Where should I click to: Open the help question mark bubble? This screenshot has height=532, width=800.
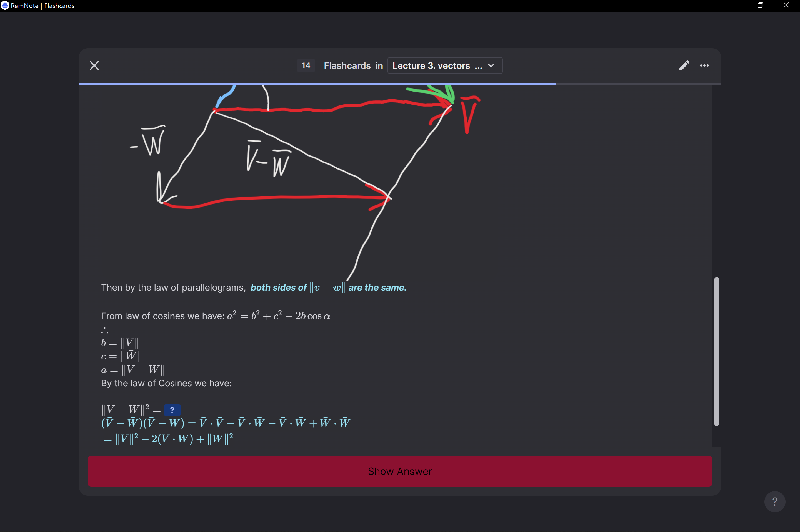tap(774, 501)
